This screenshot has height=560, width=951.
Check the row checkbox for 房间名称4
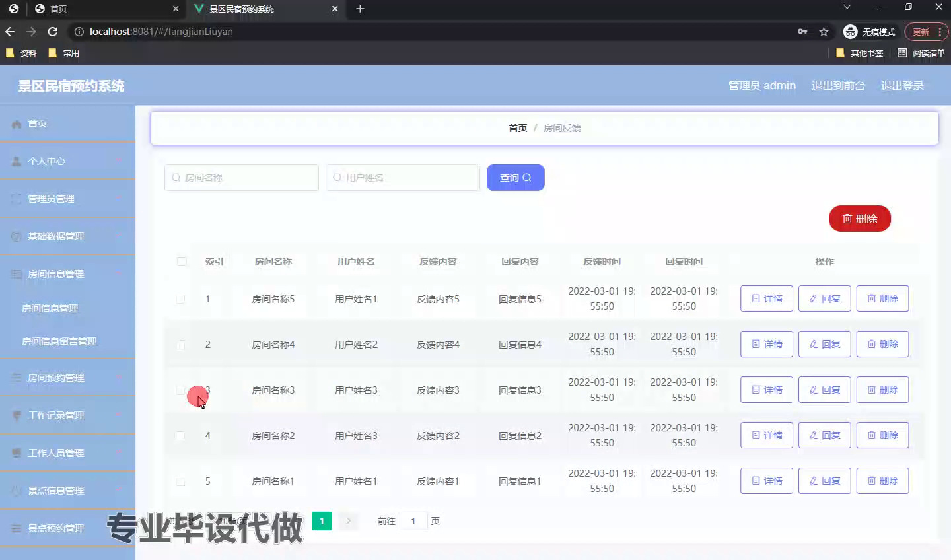pyautogui.click(x=180, y=345)
